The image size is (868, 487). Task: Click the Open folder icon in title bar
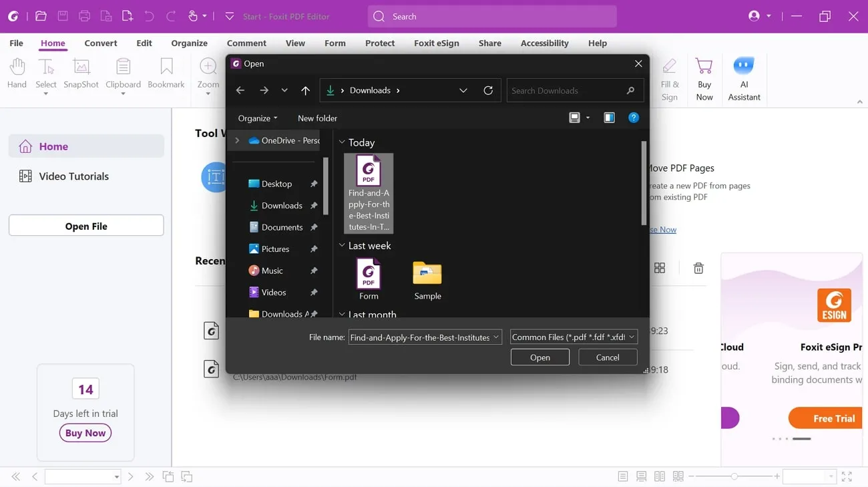pyautogui.click(x=41, y=16)
